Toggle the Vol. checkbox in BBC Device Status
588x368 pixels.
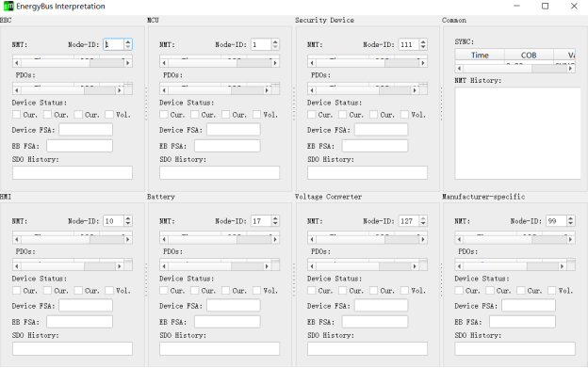click(109, 115)
